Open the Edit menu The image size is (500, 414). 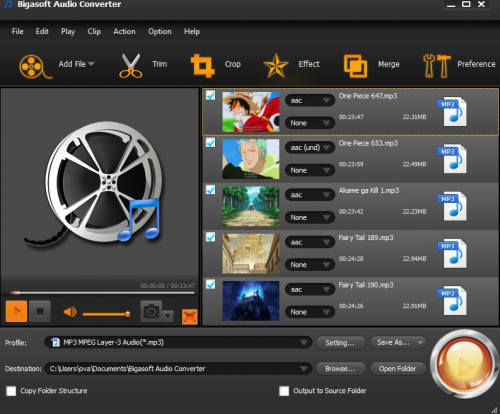point(42,32)
